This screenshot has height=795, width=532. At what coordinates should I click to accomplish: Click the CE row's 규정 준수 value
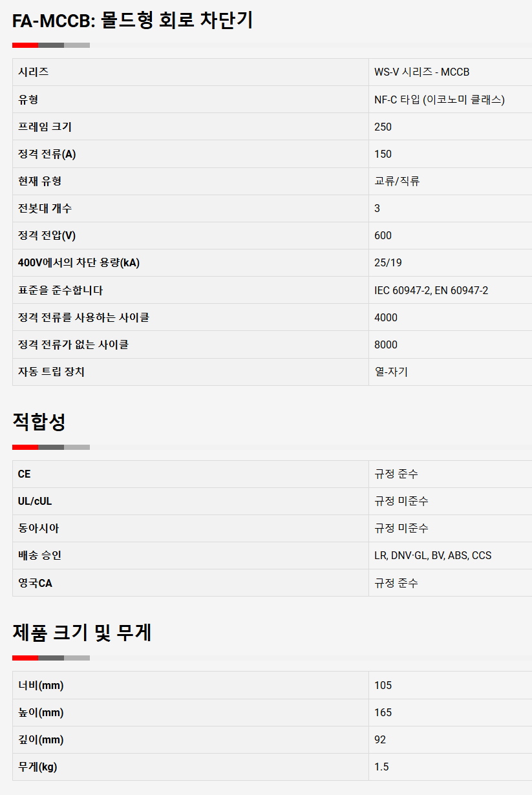[x=396, y=474]
